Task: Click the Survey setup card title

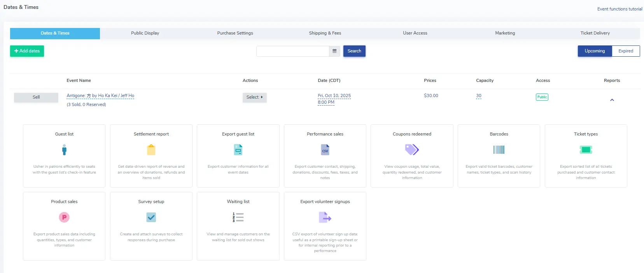Action: click(151, 202)
